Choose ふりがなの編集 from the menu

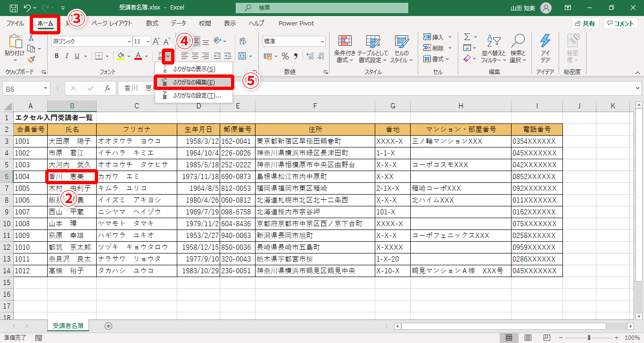pos(194,82)
